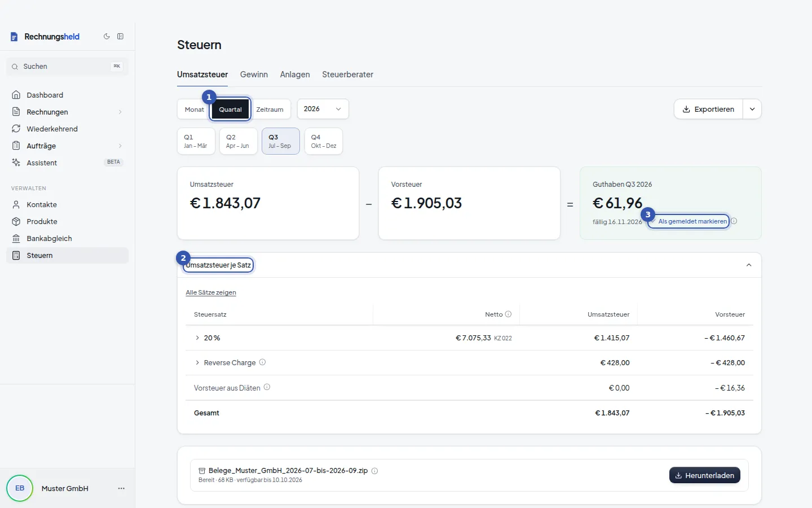Show info for Belege zip file
Viewport: 812px width, 508px height.
[x=374, y=471]
